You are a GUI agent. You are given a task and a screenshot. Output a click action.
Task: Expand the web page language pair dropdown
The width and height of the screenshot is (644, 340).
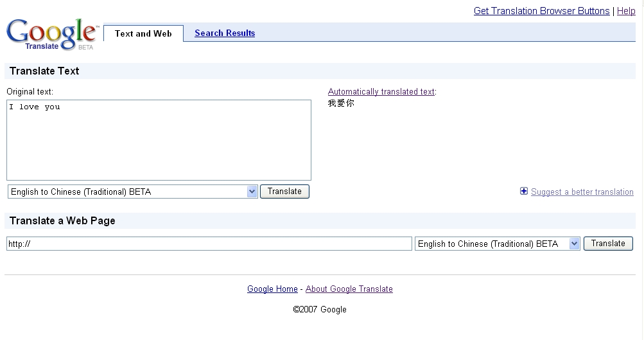498,244
